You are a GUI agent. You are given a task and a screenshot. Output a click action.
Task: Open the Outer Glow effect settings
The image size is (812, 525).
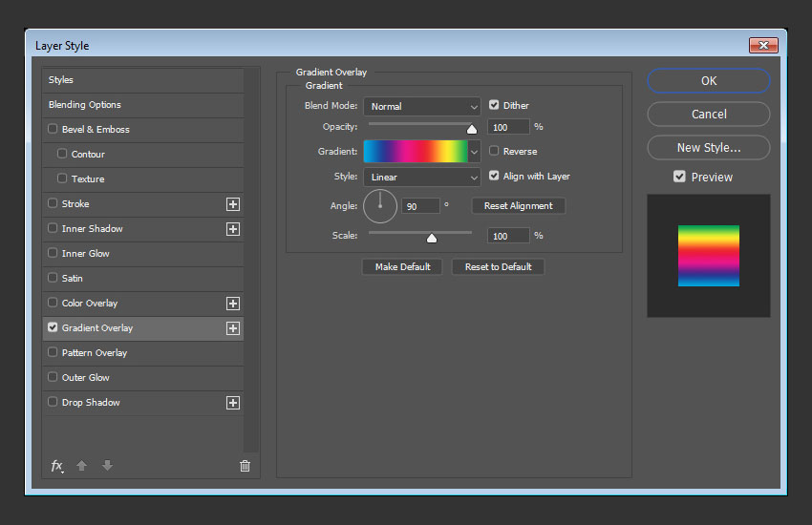[143, 378]
